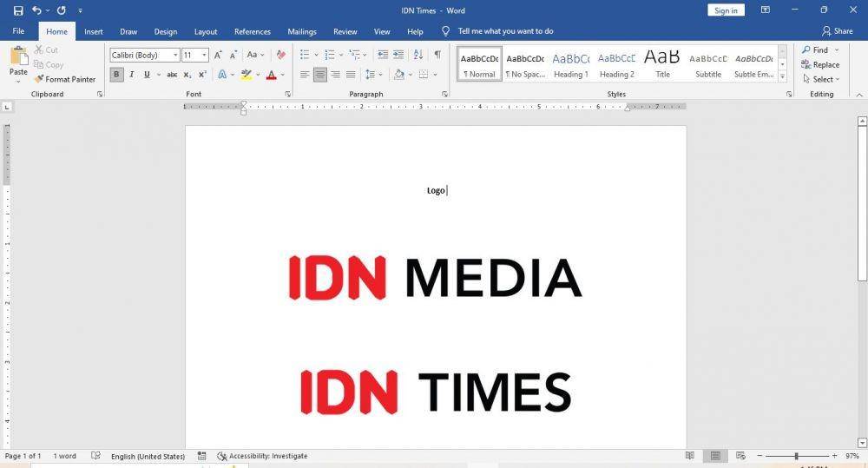Decrease paragraph indent
Viewport: 868px width, 468px height.
383,55
